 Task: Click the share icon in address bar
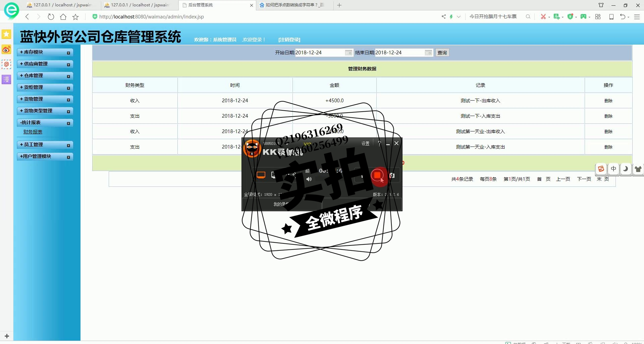(444, 16)
